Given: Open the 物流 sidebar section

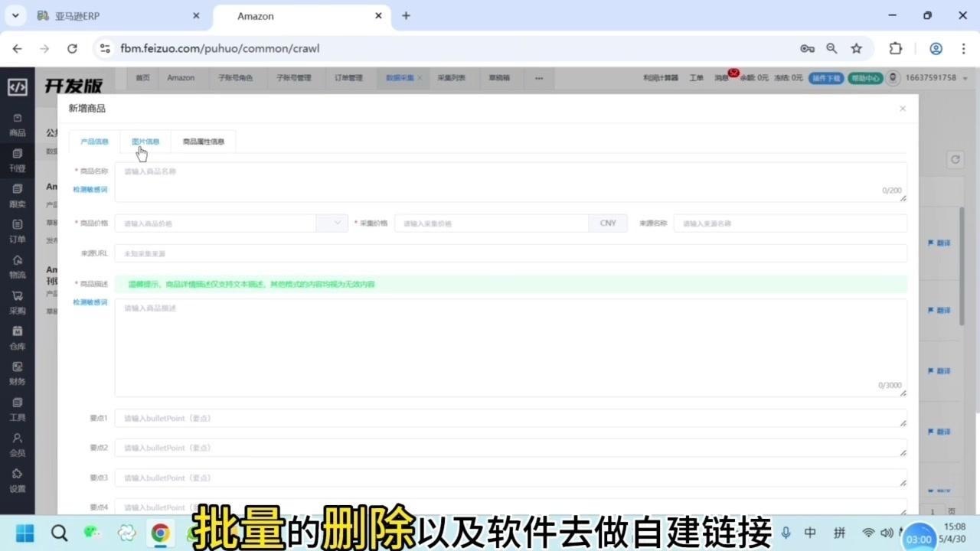Looking at the screenshot, I should click(17, 267).
